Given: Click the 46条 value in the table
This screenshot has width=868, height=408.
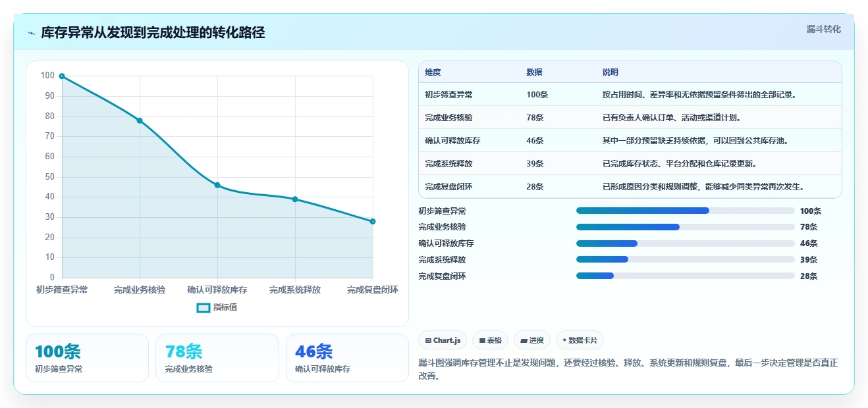Looking at the screenshot, I should click(535, 141).
